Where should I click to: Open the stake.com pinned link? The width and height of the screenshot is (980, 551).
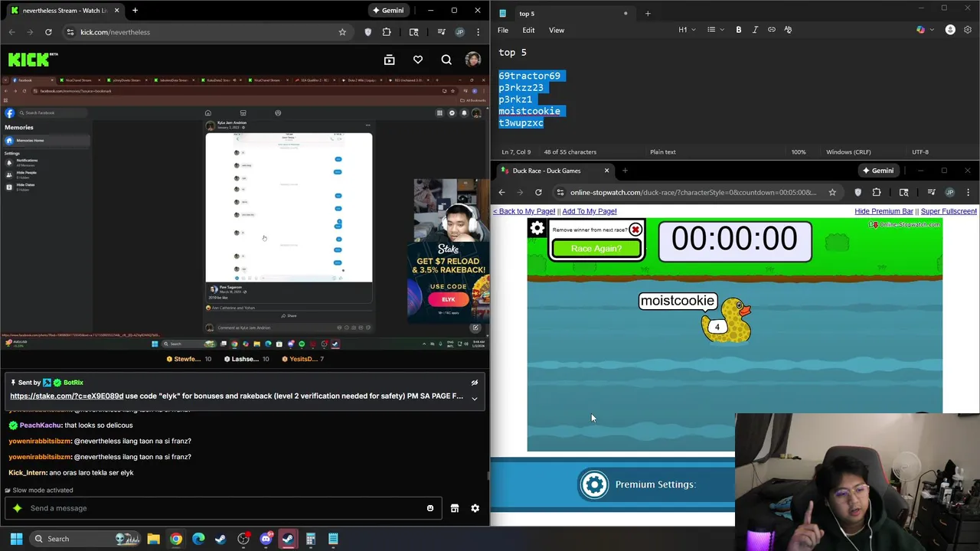click(67, 396)
